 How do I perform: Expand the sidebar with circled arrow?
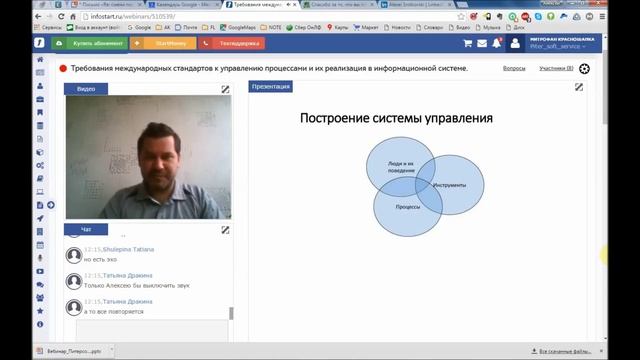click(x=51, y=205)
